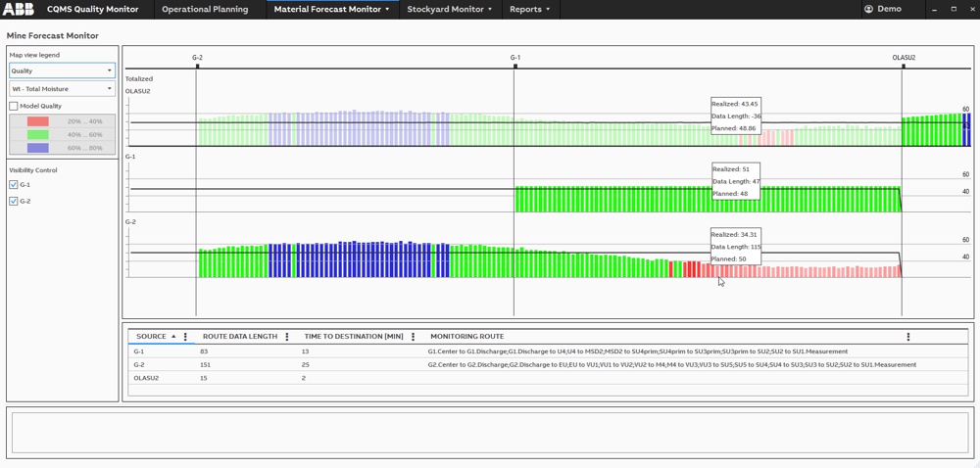Screen dimensions: 980x468
Task: Uncheck G-2 in Visibility Control
Action: pos(14,201)
